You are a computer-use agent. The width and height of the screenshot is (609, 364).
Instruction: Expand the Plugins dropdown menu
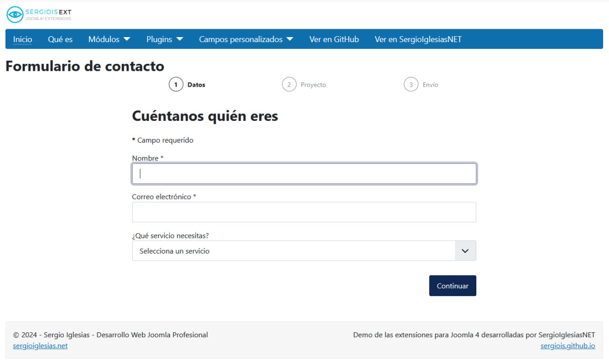165,39
